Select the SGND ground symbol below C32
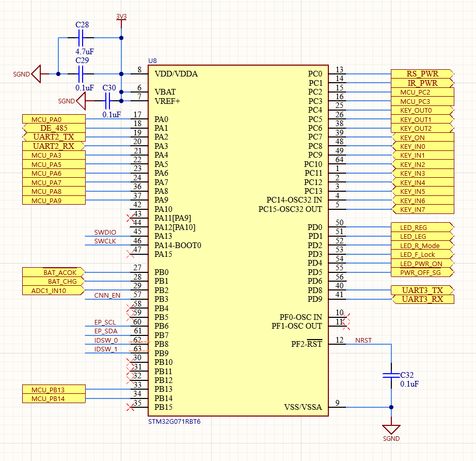Viewport: 476px width, 461px height. [x=391, y=428]
